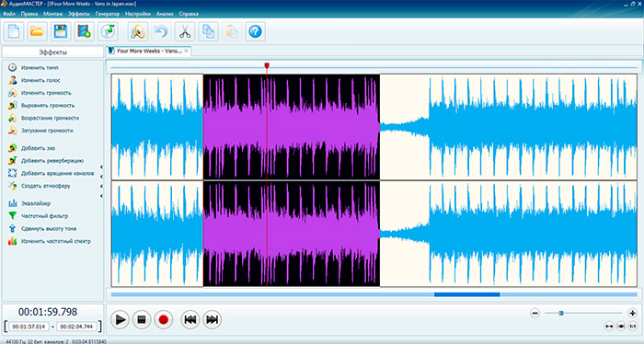Click the Эффекты panel header
Image resolution: width=644 pixels, height=344 pixels.
(52, 52)
